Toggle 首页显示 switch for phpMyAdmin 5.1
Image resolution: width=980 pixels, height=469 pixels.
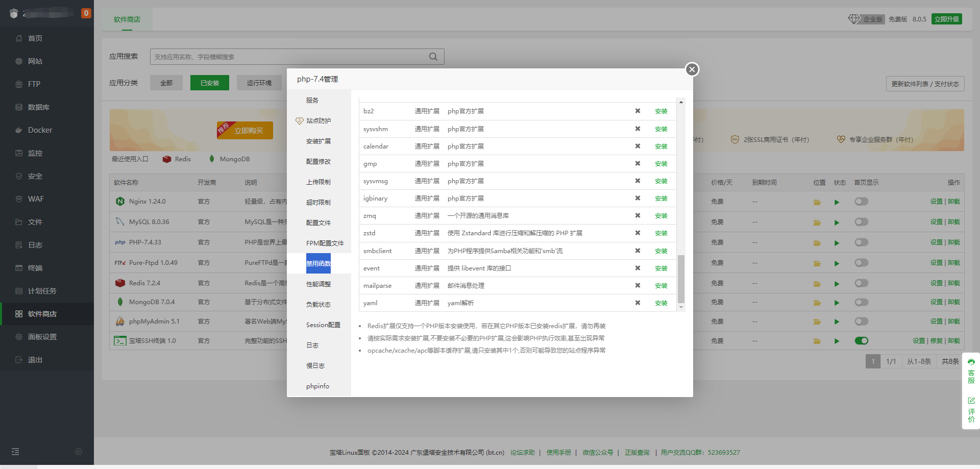862,322
